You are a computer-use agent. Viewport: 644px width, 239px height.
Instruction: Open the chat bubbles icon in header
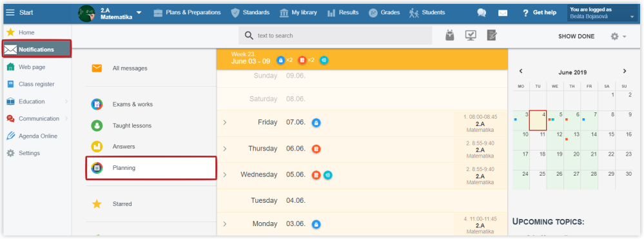coord(482,13)
